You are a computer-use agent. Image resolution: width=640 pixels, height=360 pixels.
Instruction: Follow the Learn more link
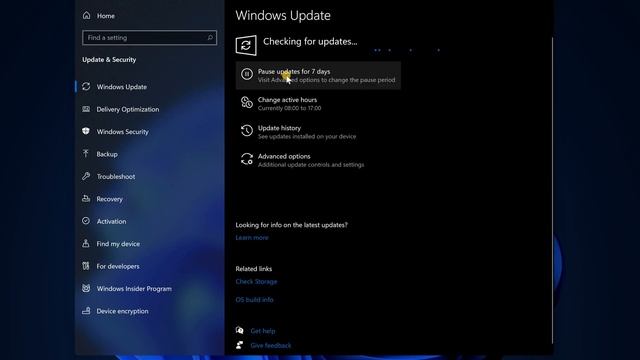click(252, 238)
